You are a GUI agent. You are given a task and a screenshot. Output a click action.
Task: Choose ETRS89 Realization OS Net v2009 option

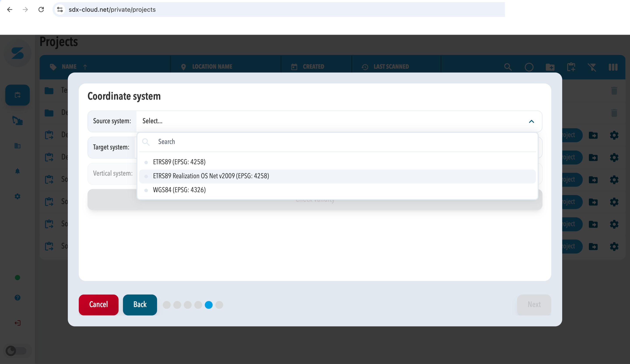pos(337,176)
